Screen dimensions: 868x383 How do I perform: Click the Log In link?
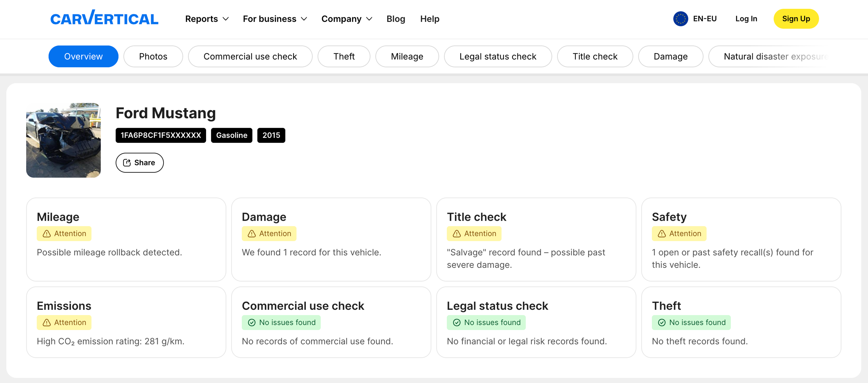click(x=746, y=19)
